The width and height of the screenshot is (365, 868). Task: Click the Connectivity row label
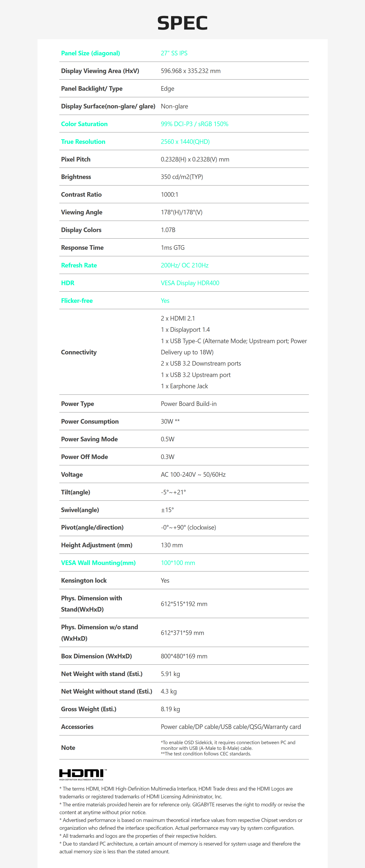tap(79, 352)
